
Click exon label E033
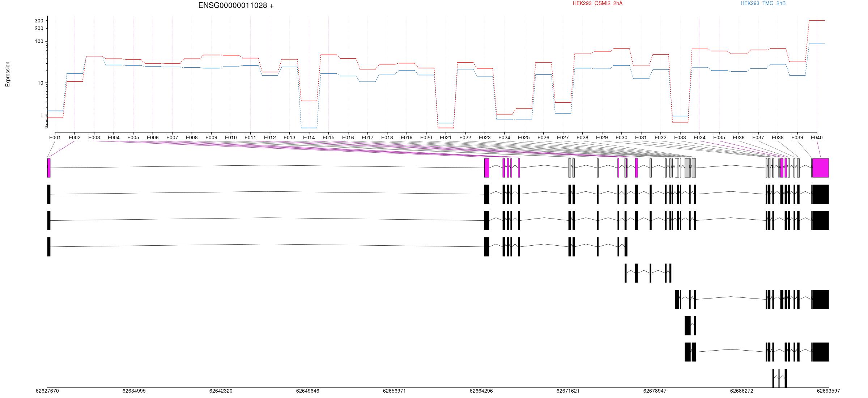680,137
